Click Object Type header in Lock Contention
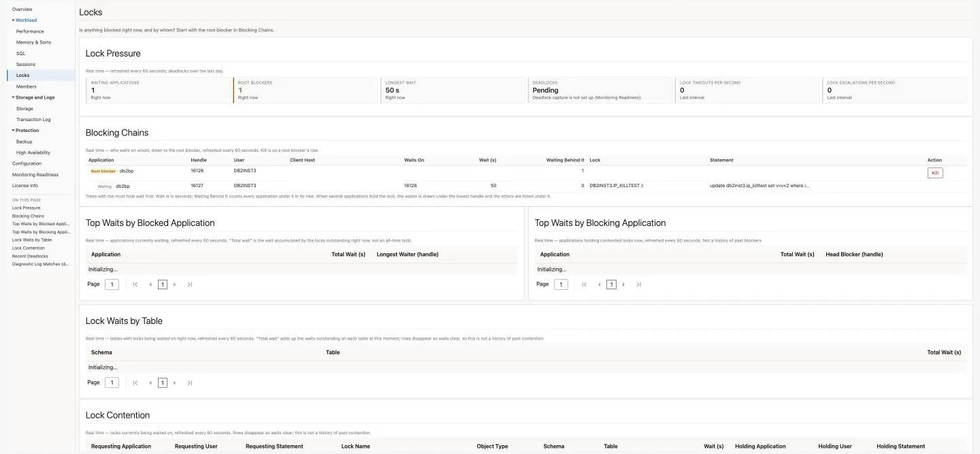The image size is (980, 454). 492,446
